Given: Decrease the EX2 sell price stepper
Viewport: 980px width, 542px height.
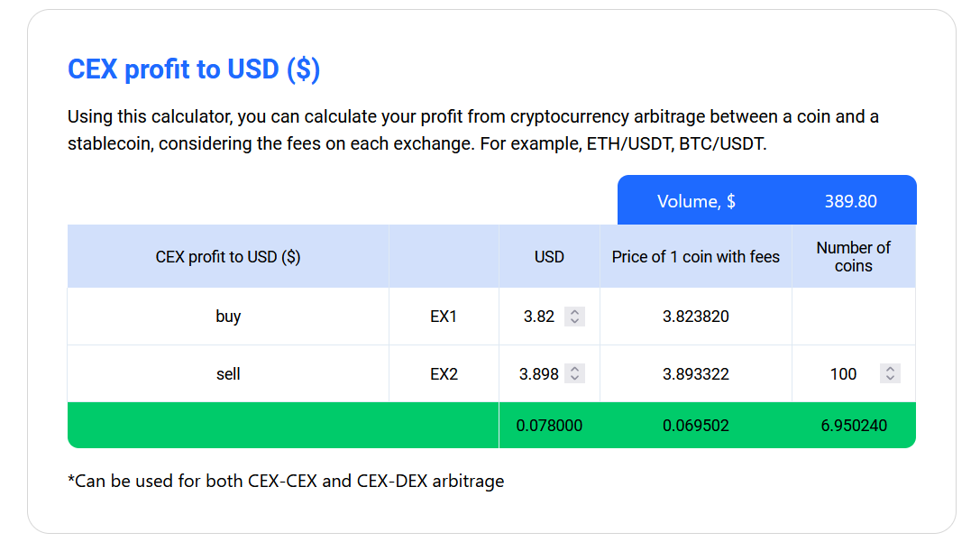Looking at the screenshot, I should pos(574,378).
